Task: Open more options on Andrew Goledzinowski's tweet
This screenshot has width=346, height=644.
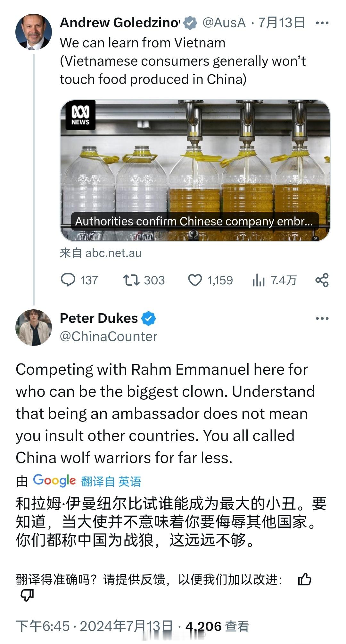Action: pos(322,23)
